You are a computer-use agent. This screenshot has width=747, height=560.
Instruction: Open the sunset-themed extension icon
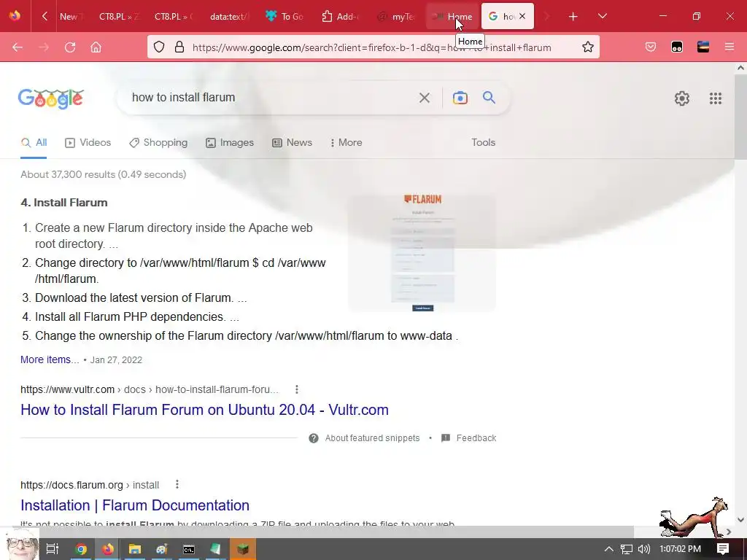[x=703, y=47]
